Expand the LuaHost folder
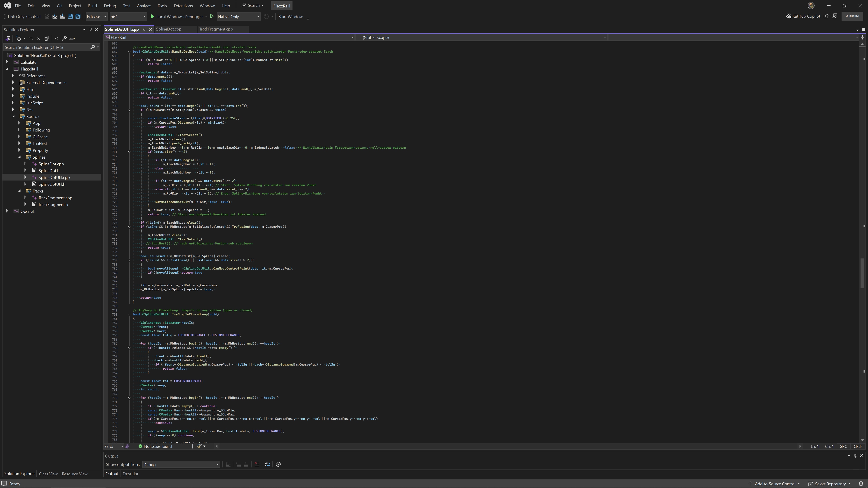Screen dimensions: 868x488 [19, 143]
